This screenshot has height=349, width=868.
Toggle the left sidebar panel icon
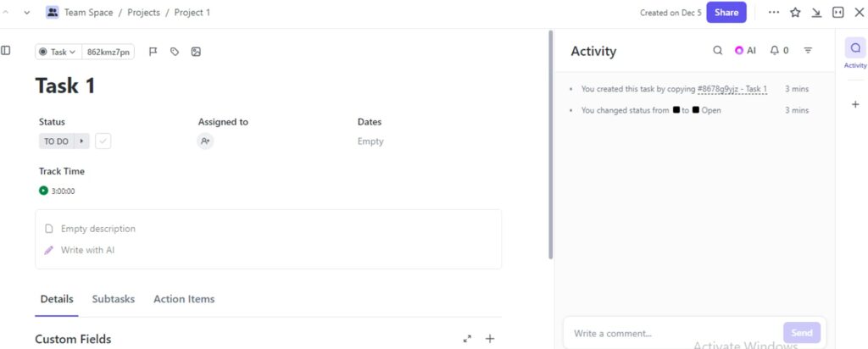click(x=6, y=50)
